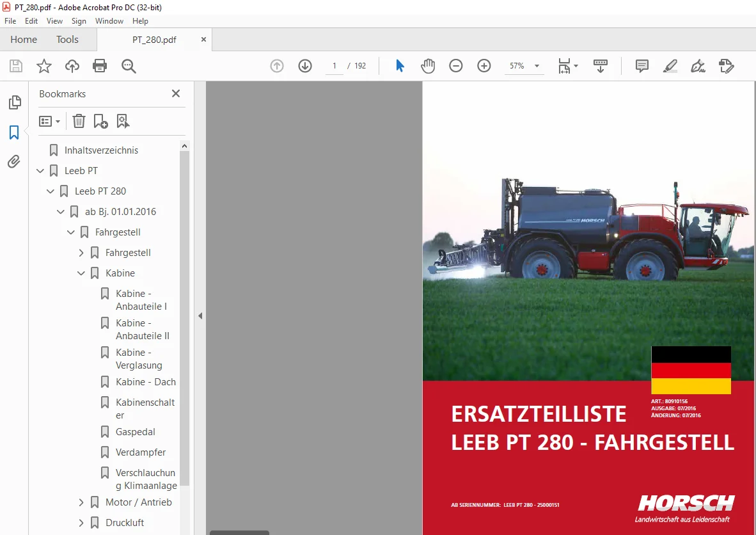Open the Kabinenschalter bookmark
The height and width of the screenshot is (535, 756).
pyautogui.click(x=145, y=408)
